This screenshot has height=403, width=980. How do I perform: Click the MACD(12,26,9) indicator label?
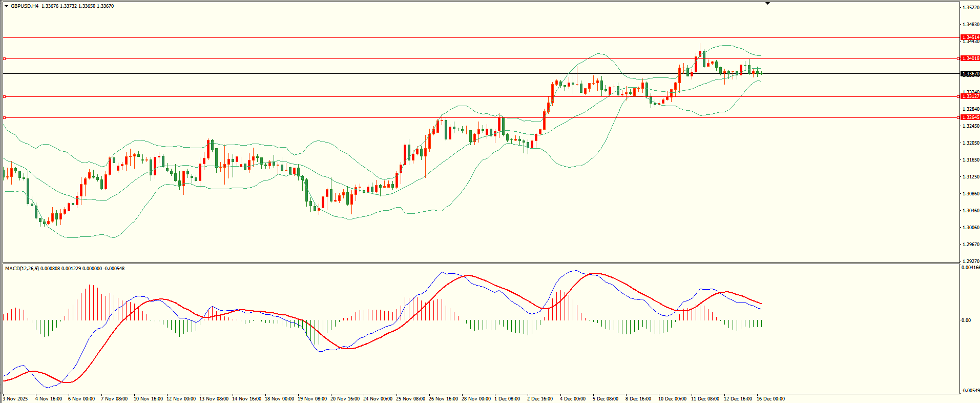[21, 269]
